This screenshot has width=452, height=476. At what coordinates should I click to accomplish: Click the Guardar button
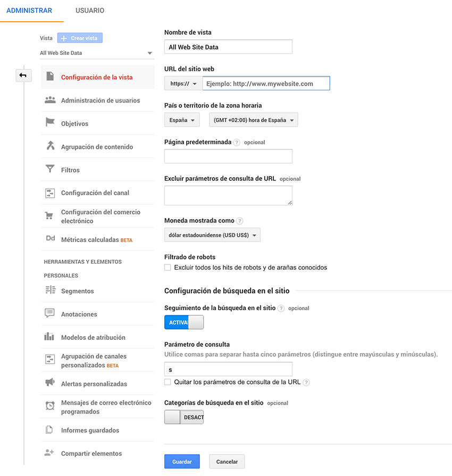[182, 462]
